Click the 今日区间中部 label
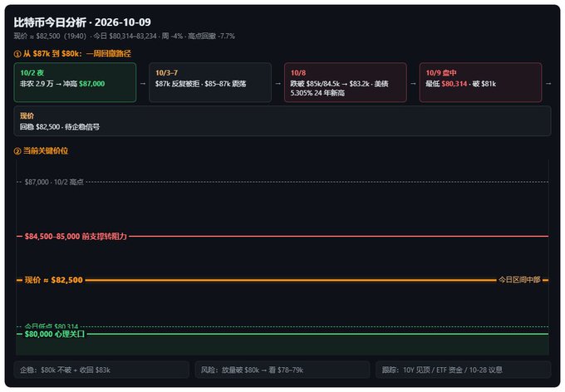This screenshot has height=392, width=565. (x=519, y=280)
